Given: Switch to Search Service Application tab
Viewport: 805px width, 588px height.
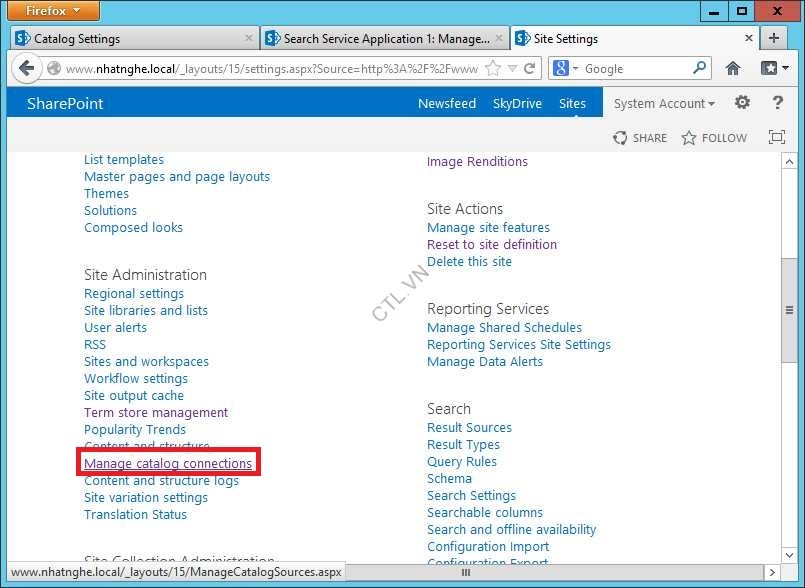Looking at the screenshot, I should click(385, 39).
